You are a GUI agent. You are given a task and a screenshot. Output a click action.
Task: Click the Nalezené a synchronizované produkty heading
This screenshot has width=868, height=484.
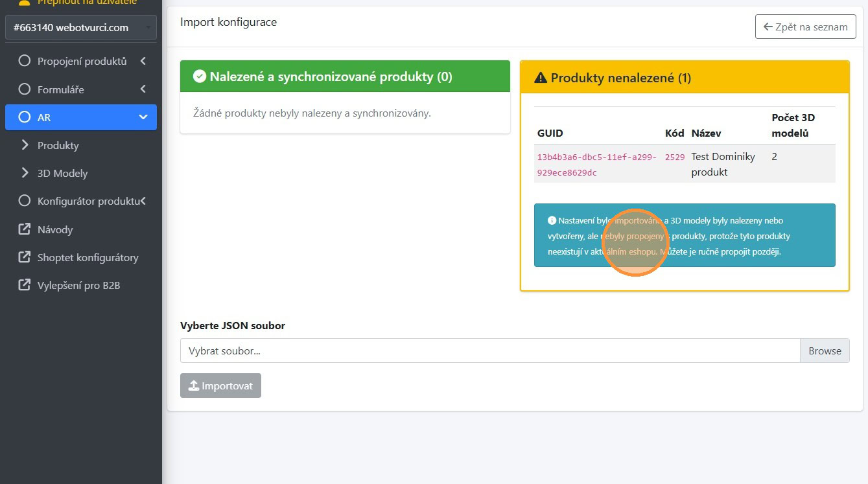(331, 76)
